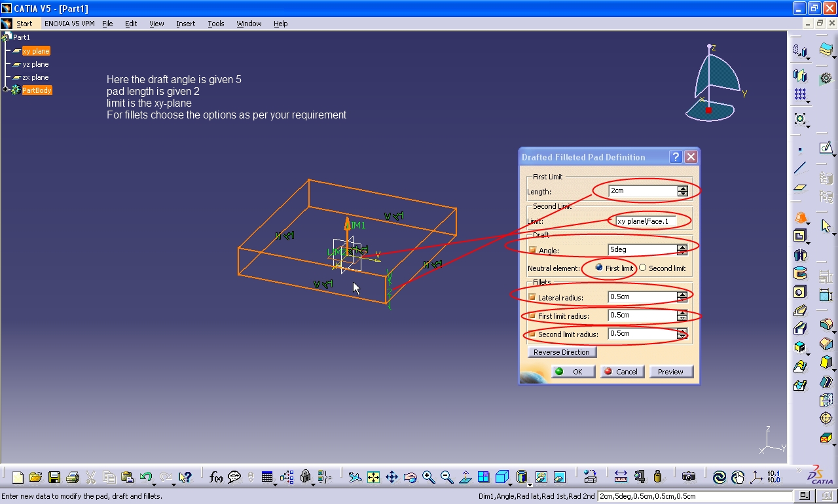Open the Tools menu
The height and width of the screenshot is (504, 838).
[216, 24]
